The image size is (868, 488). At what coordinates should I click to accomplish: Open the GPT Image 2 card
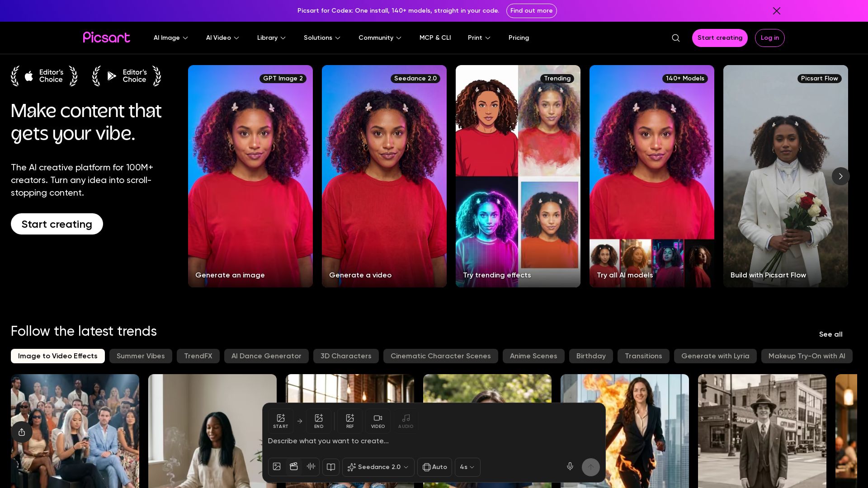tap(250, 176)
